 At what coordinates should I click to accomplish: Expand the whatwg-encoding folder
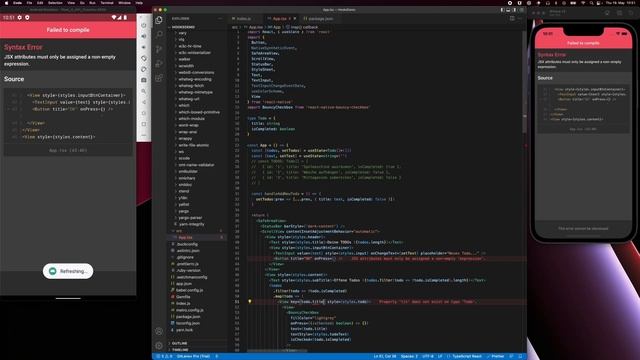195,79
